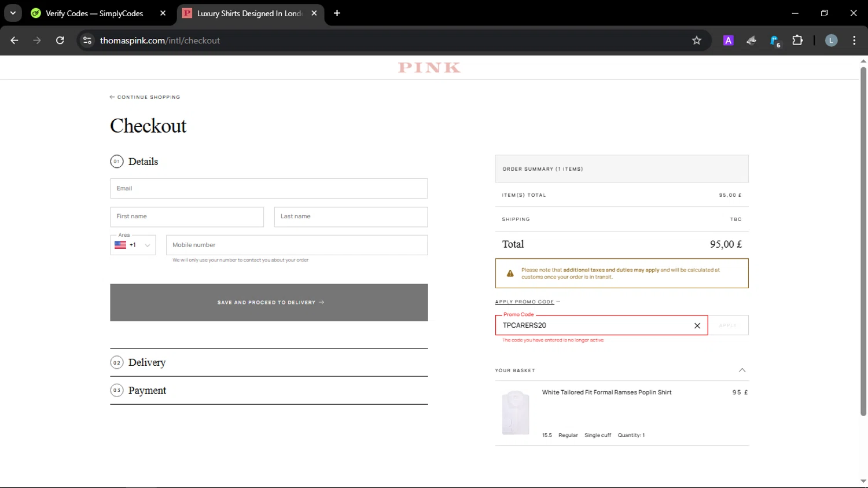Click the address bar URL

click(160, 41)
